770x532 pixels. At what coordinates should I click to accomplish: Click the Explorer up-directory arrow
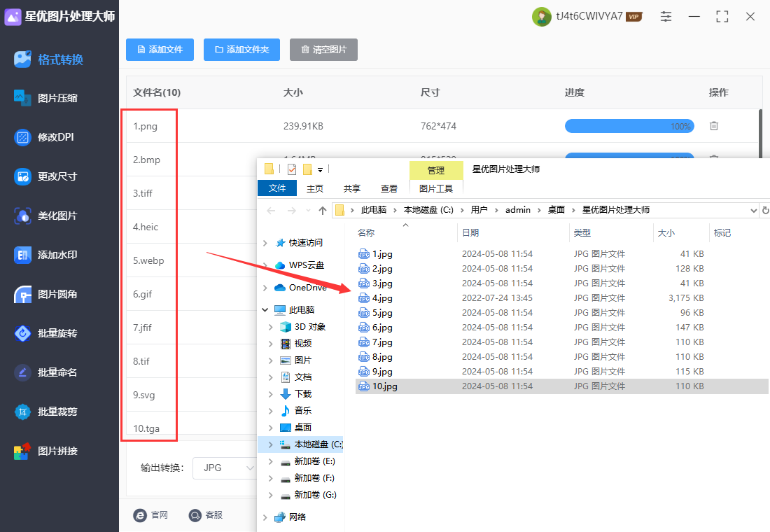[x=323, y=210]
